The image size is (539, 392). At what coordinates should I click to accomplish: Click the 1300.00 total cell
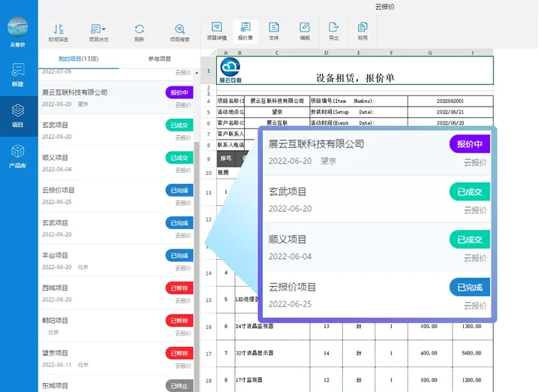(472, 327)
